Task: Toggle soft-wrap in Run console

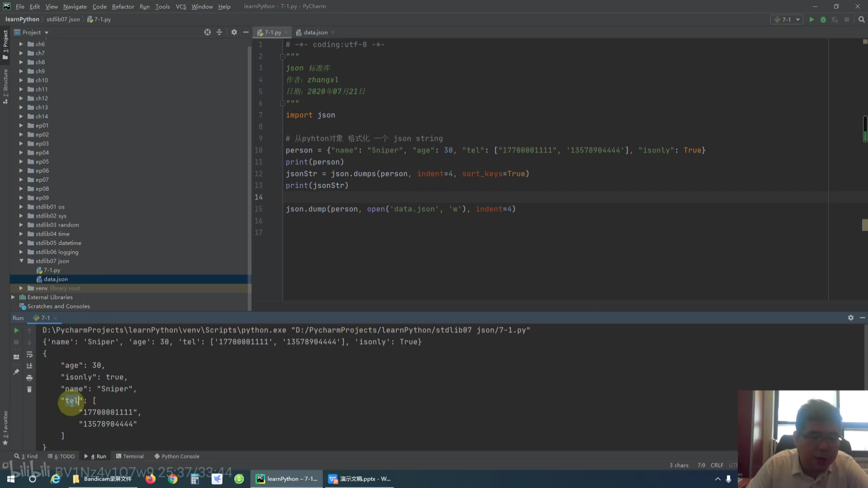Action: pos(29,354)
